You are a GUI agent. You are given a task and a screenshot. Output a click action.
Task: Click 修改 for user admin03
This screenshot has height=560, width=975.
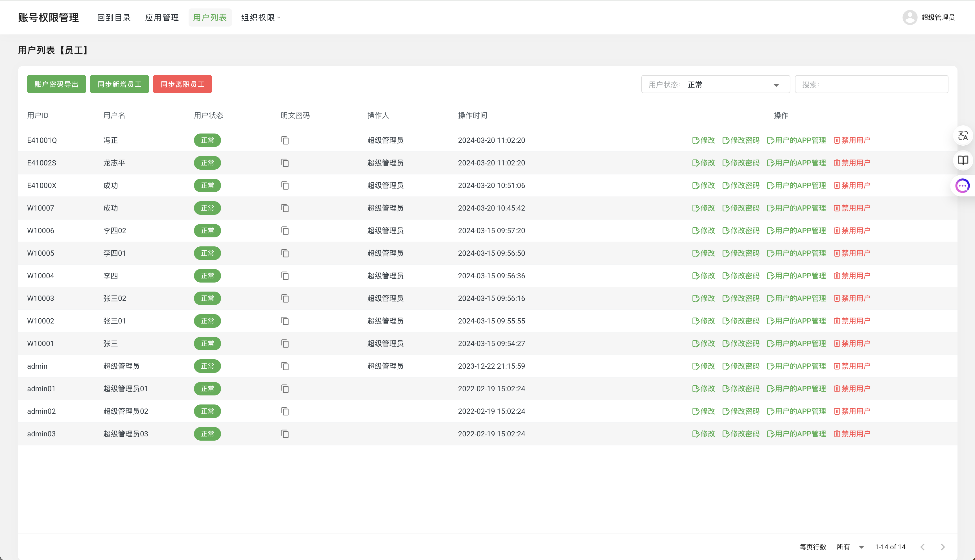pyautogui.click(x=703, y=434)
